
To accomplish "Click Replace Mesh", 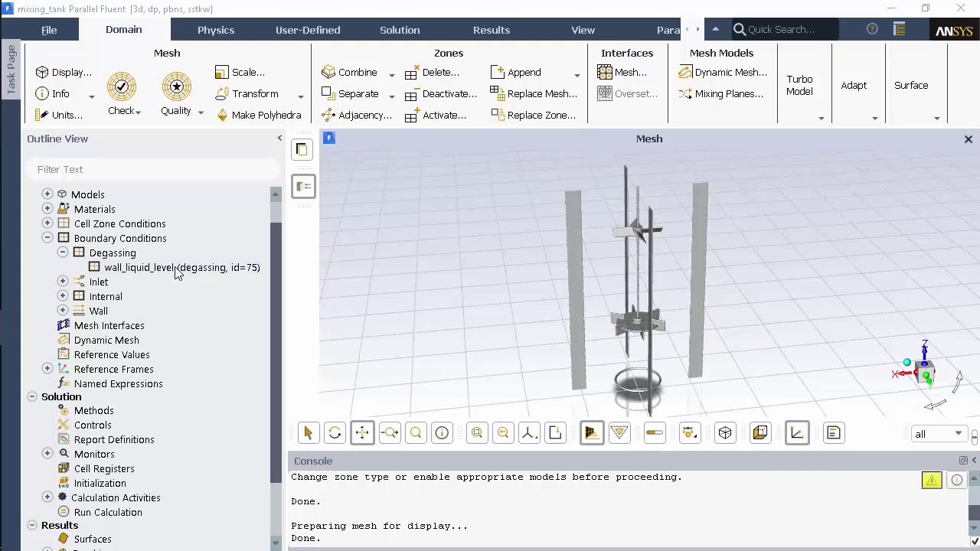I will click(x=534, y=93).
